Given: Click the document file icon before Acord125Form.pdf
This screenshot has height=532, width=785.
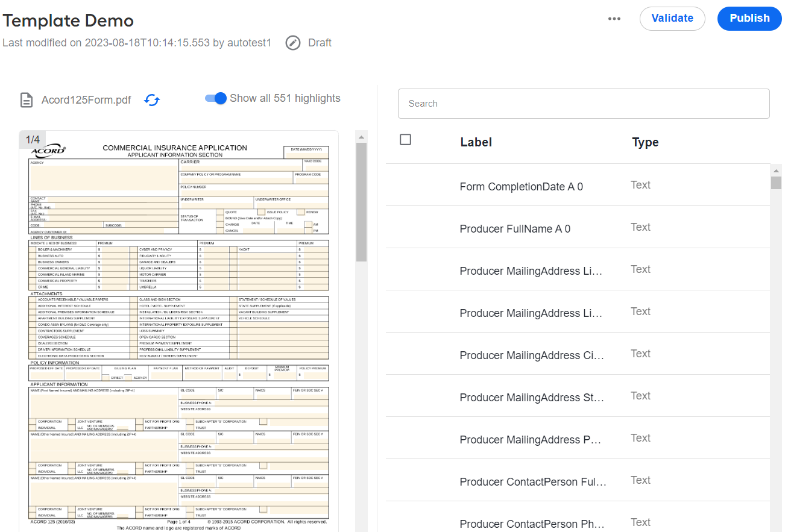Looking at the screenshot, I should coord(27,100).
